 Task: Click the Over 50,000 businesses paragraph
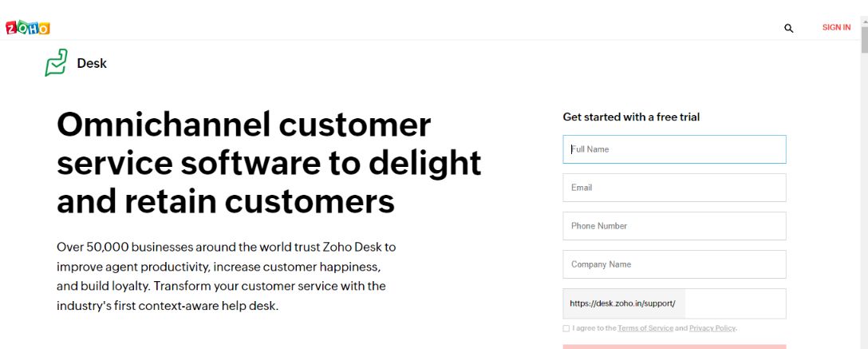click(x=226, y=276)
